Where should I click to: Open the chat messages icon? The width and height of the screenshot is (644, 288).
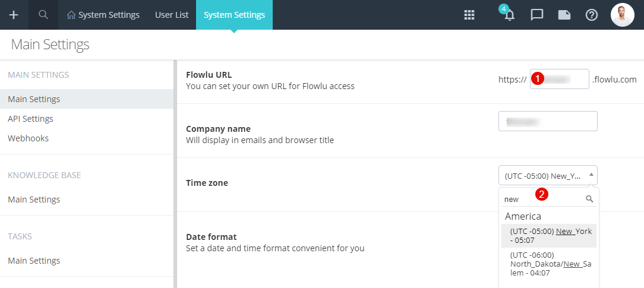point(537,15)
